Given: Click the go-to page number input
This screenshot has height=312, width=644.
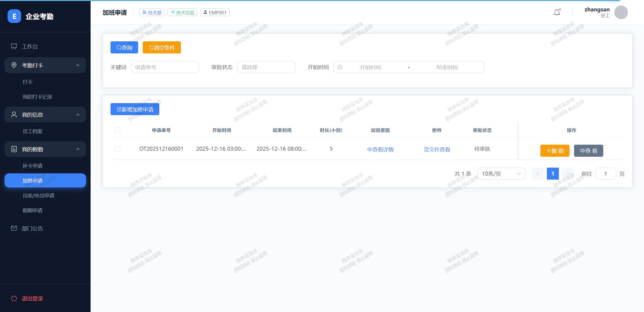Looking at the screenshot, I should [x=605, y=174].
